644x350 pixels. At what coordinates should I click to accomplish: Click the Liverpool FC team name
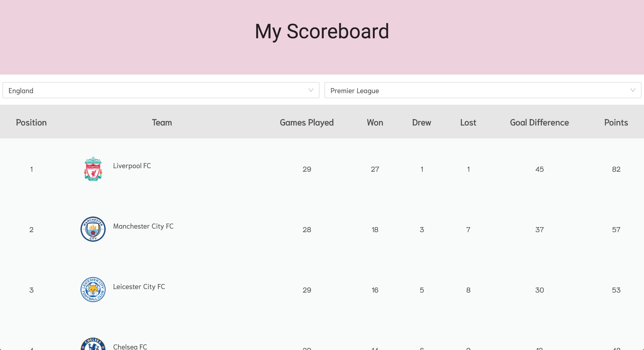[x=132, y=166]
